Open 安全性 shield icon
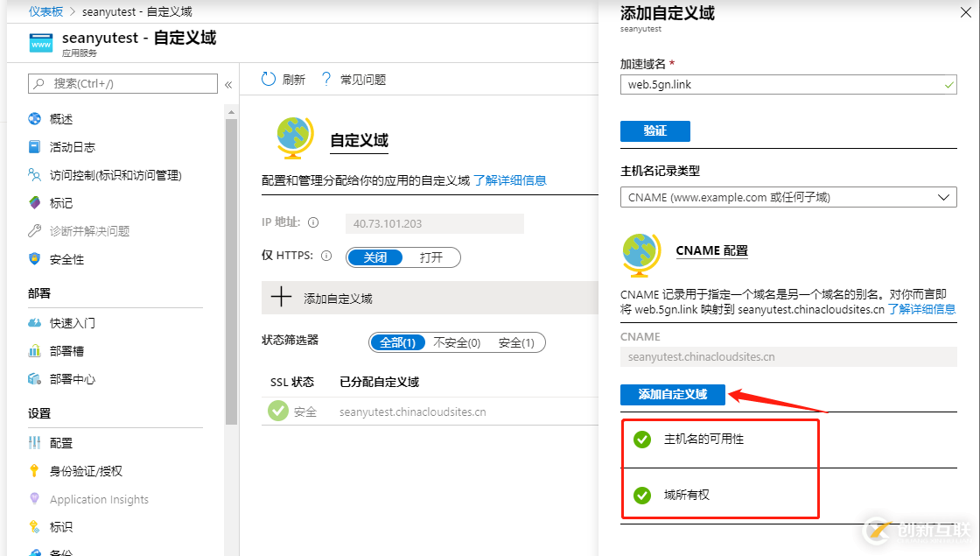 point(34,259)
